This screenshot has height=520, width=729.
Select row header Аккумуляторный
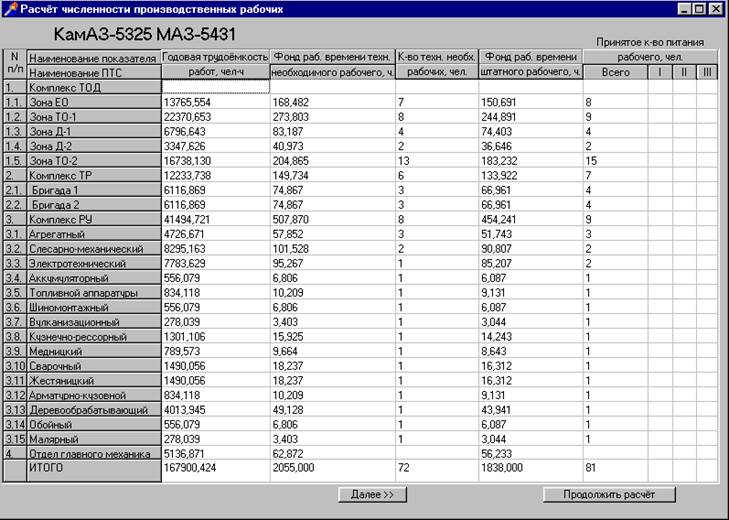(x=94, y=278)
